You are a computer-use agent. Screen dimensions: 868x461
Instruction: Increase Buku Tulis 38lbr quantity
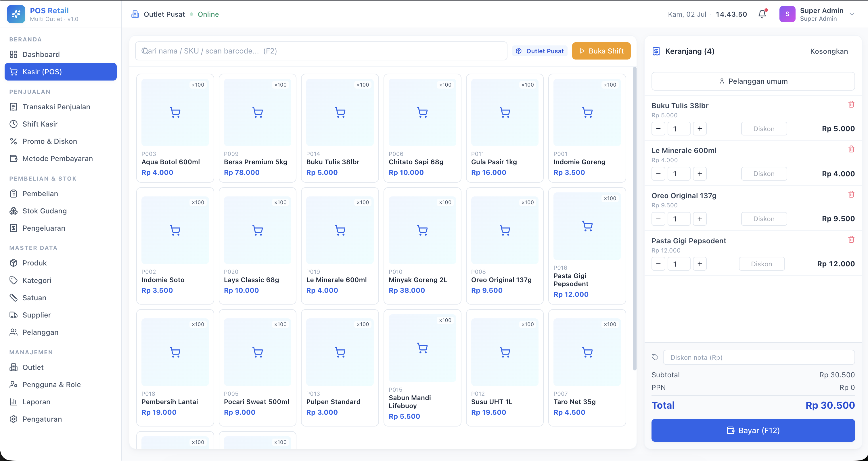700,129
